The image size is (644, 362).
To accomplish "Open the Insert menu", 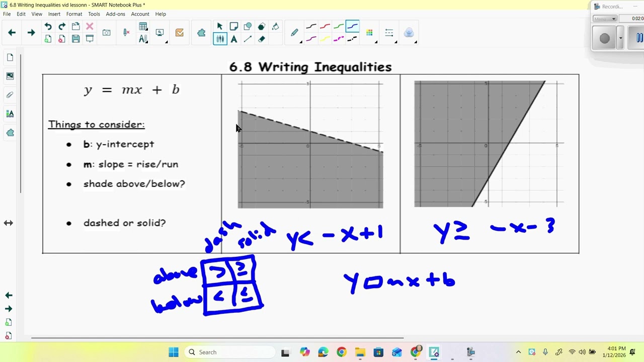I will click(54, 14).
